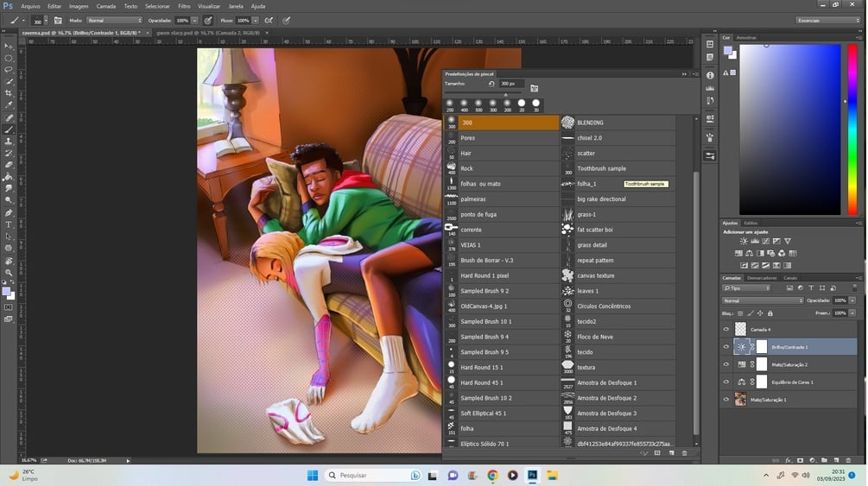Open the Pesquisar taskbar search box

[x=373, y=475]
